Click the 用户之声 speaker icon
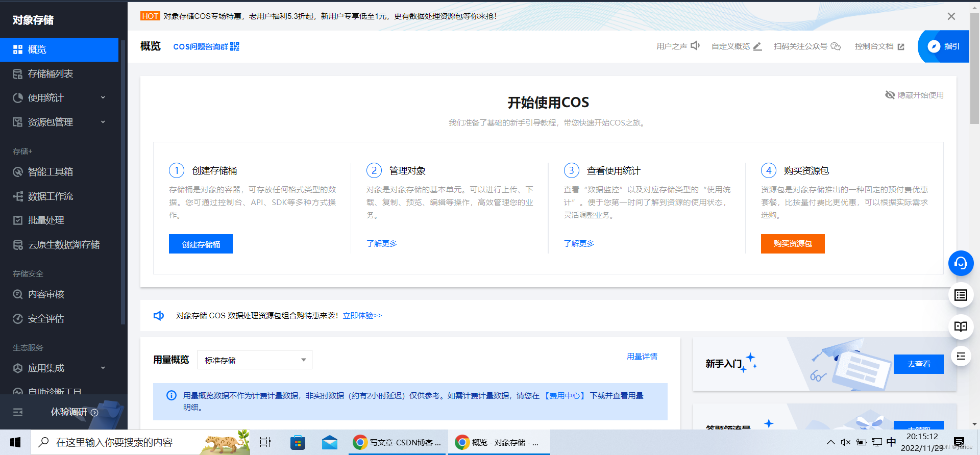980x455 pixels. coord(695,46)
